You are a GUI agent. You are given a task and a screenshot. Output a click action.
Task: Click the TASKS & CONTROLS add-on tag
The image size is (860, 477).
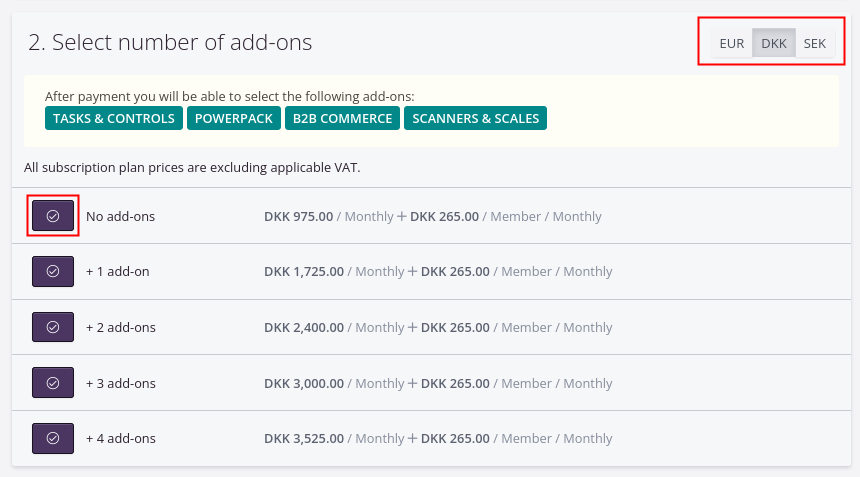pos(114,118)
